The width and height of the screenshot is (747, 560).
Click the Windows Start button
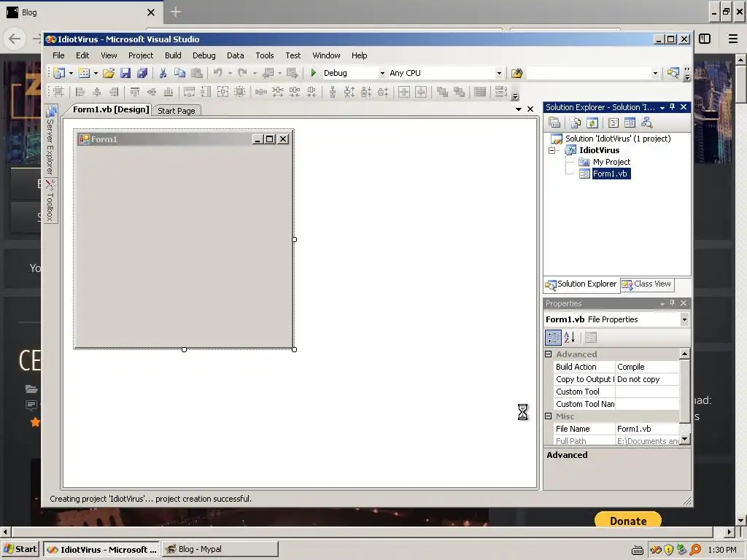(20, 549)
